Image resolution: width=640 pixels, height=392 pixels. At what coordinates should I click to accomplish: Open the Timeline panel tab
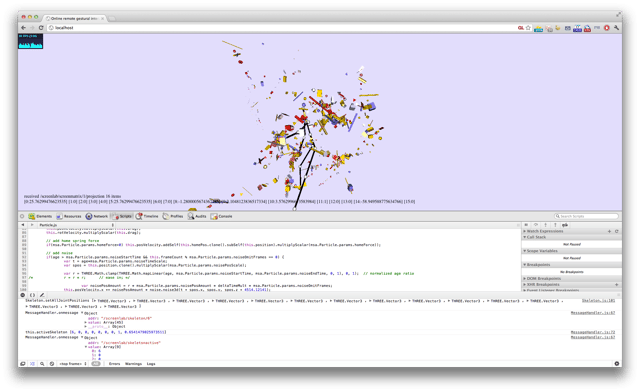pos(147,216)
